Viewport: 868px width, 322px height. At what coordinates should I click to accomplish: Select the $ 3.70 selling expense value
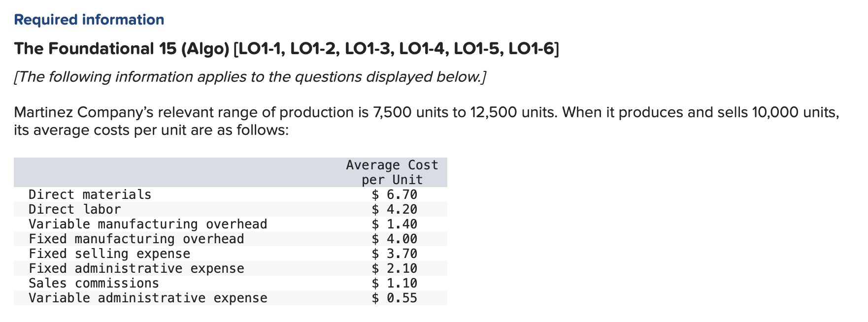click(x=394, y=254)
